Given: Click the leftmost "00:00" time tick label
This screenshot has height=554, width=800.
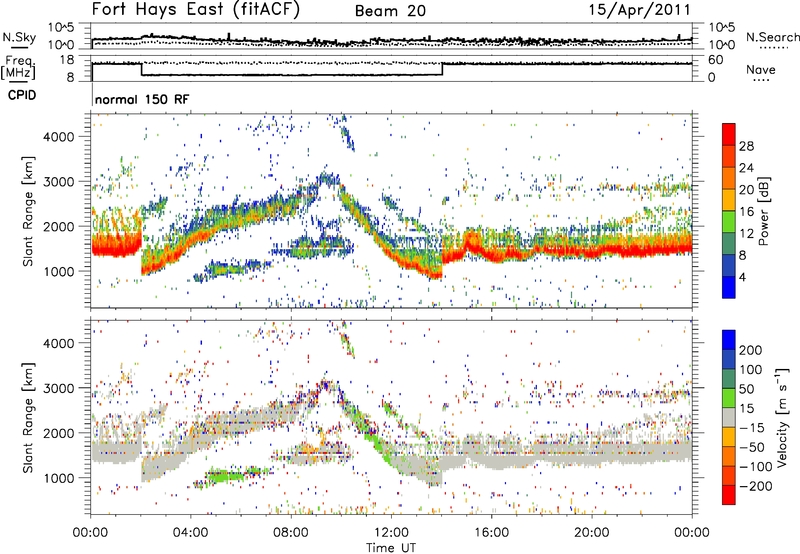Looking at the screenshot, I should click(x=90, y=533).
